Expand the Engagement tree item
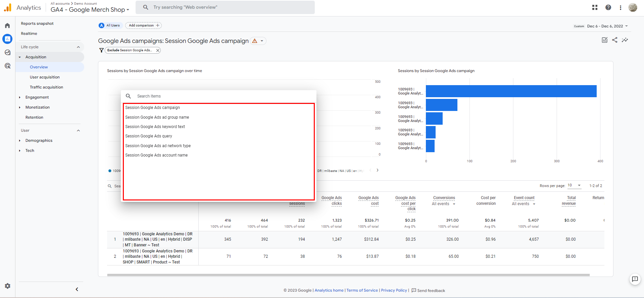The width and height of the screenshot is (644, 298). (20, 97)
